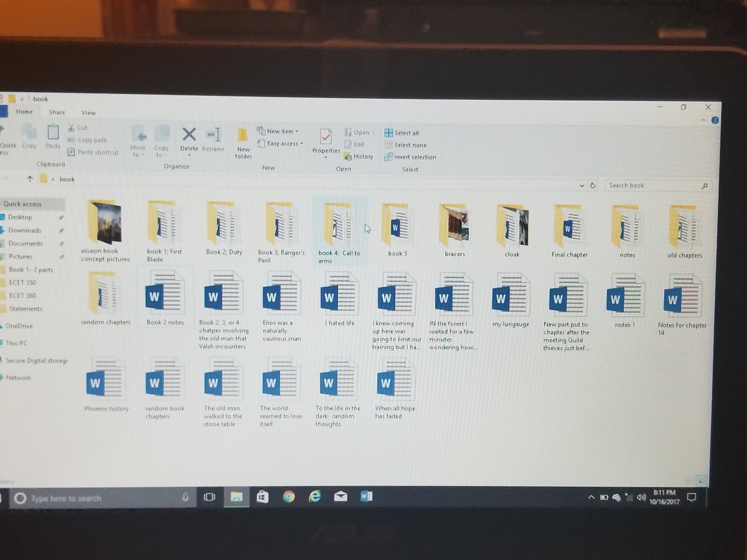Screen dimensions: 747x560
Task: Click Select none
Action: coord(405,145)
